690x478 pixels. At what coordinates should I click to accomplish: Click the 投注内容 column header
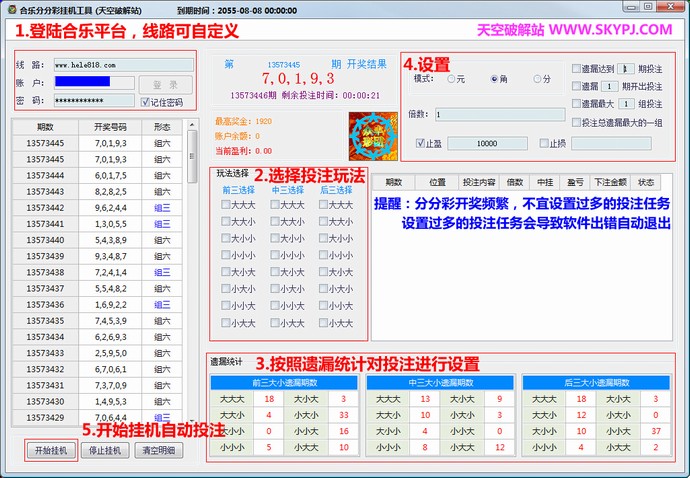tap(478, 182)
